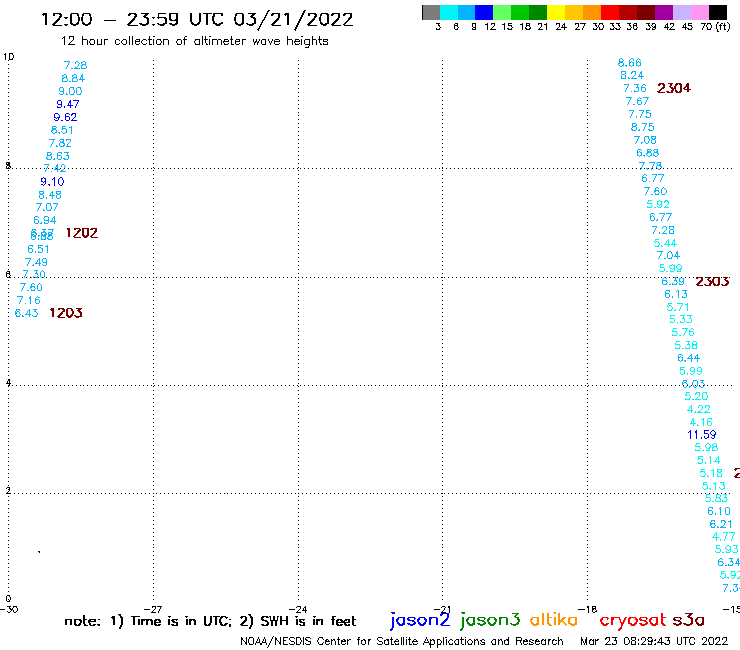Click the bright red legend swatch labeled 33

(x=610, y=12)
